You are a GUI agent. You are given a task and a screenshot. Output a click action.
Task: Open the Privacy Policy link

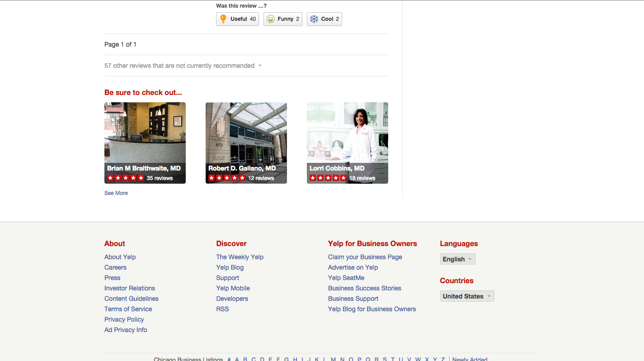124,319
